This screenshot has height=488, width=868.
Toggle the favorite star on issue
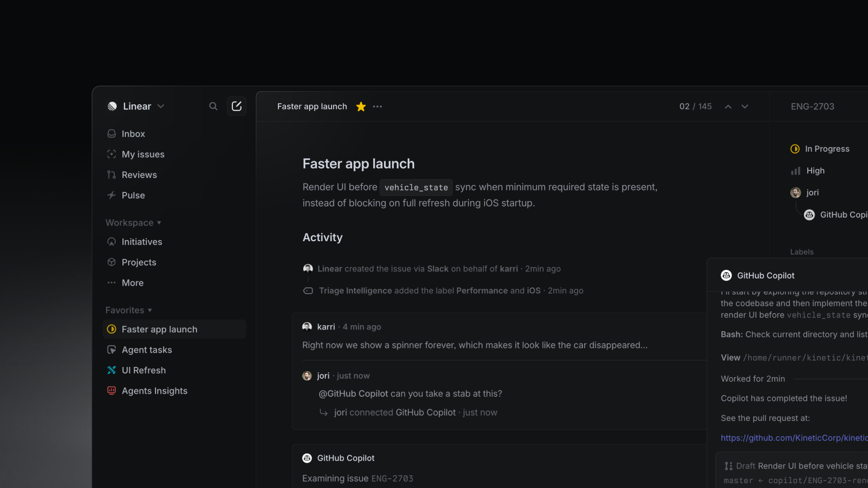coord(361,106)
